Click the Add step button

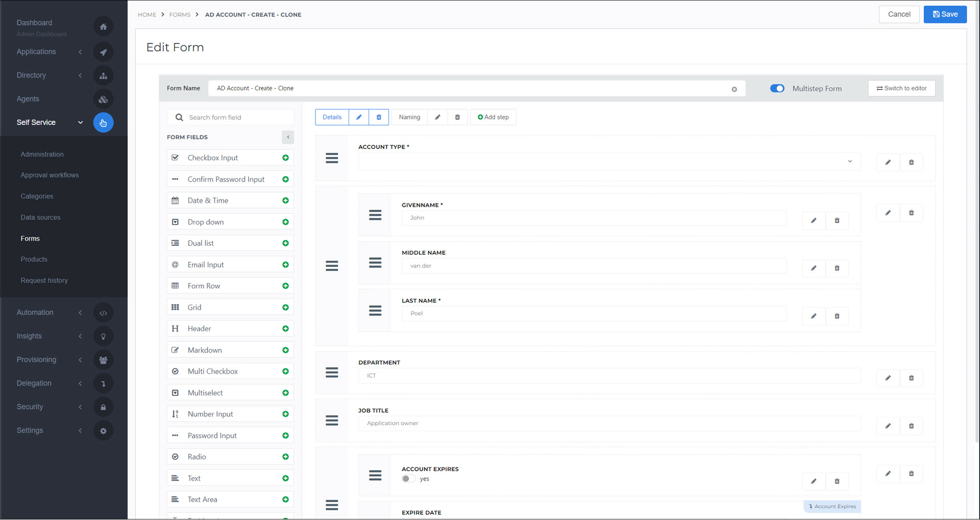(493, 117)
